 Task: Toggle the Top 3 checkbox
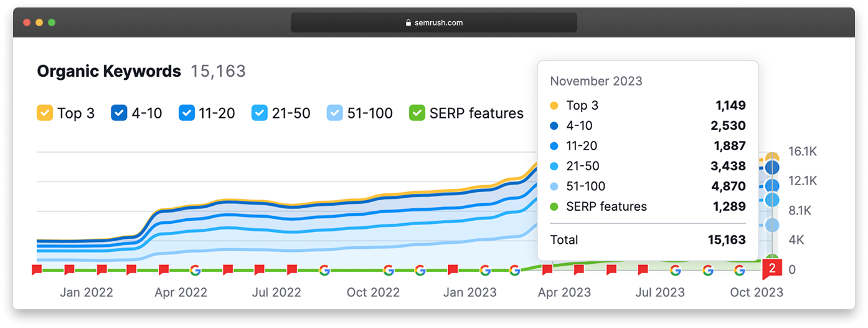click(x=45, y=113)
